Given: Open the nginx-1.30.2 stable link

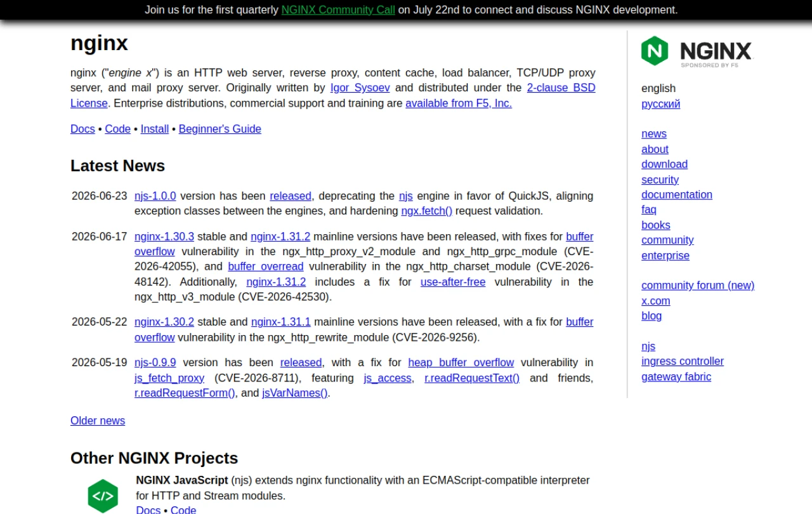Looking at the screenshot, I should click(x=164, y=322).
